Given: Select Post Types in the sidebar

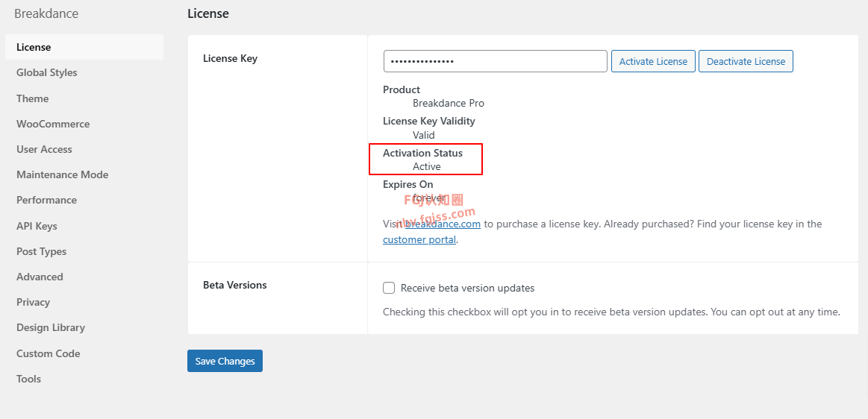Looking at the screenshot, I should click(x=42, y=251).
